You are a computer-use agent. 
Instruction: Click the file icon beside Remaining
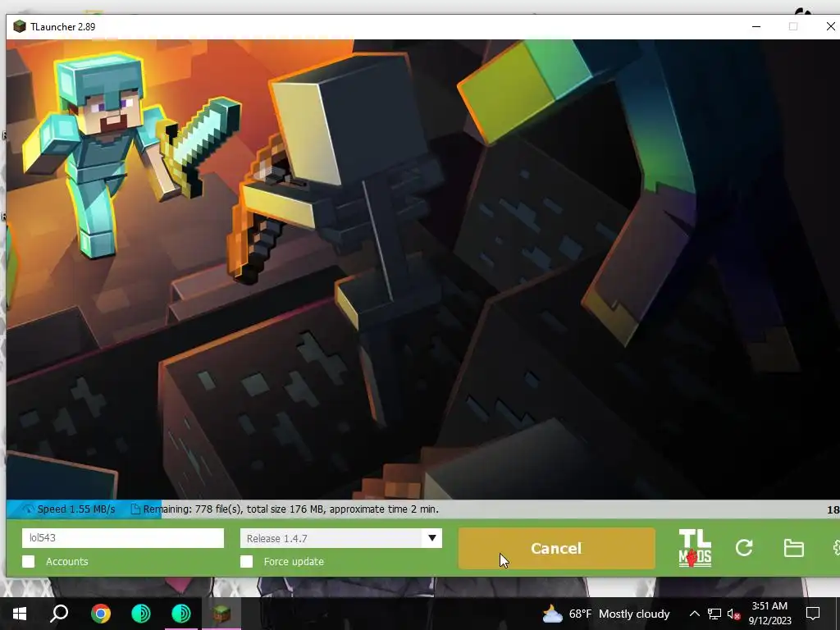135,509
